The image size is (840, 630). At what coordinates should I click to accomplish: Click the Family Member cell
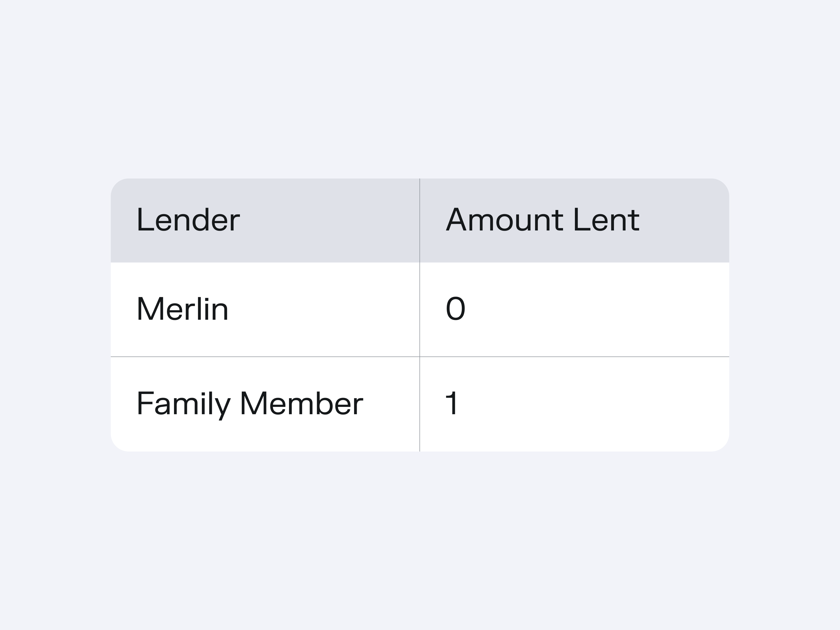pos(249,404)
